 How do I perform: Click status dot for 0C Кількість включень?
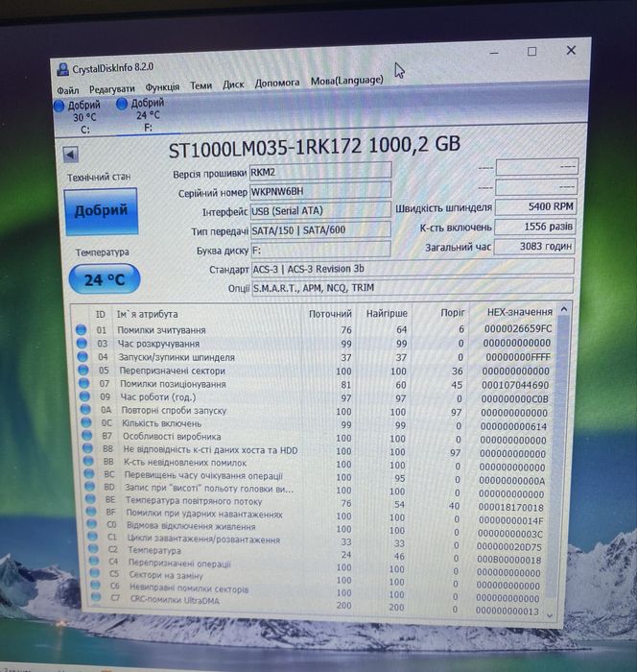pos(86,422)
